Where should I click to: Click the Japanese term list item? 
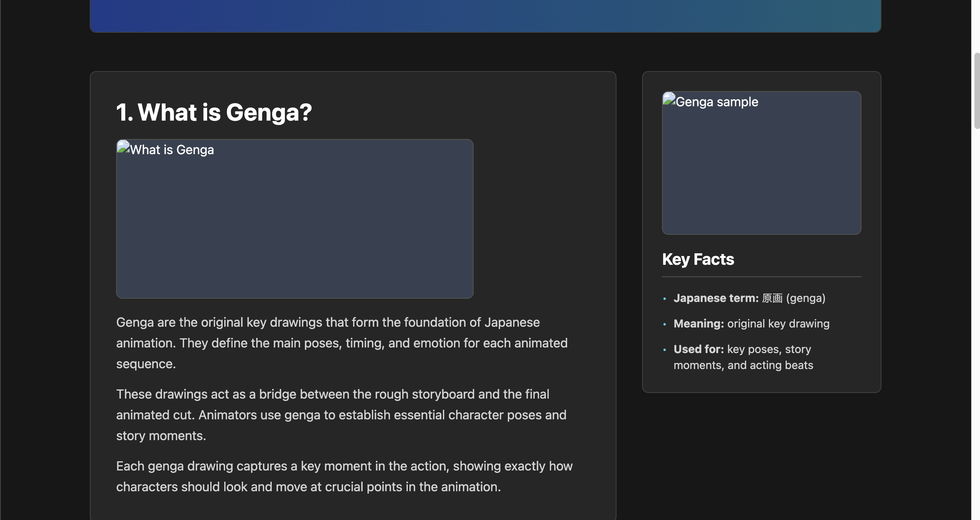point(749,298)
